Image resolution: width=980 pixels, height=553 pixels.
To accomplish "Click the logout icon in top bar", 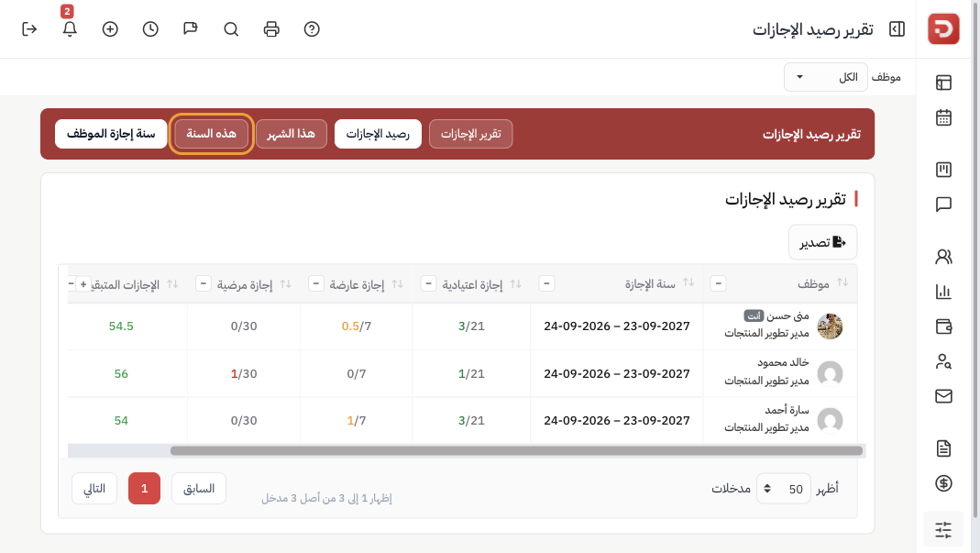I will click(x=29, y=29).
